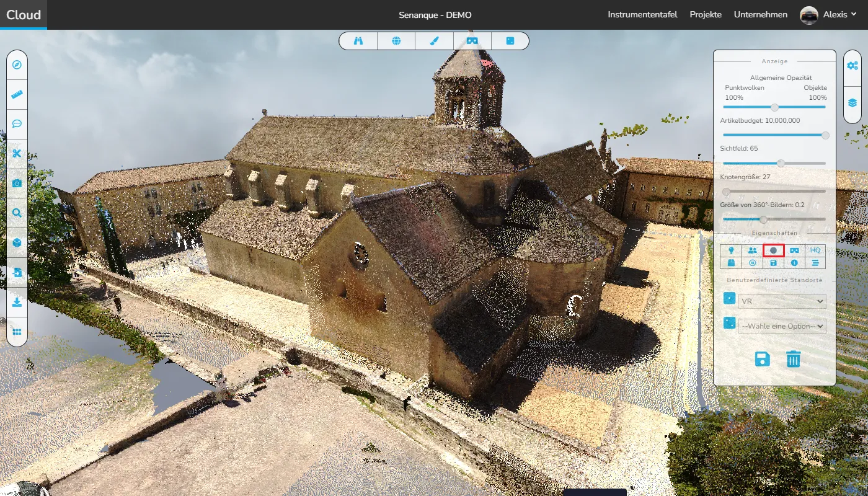Click the two-dot dice icon beside option dropdown
This screenshot has width=868, height=496.
pyautogui.click(x=730, y=324)
